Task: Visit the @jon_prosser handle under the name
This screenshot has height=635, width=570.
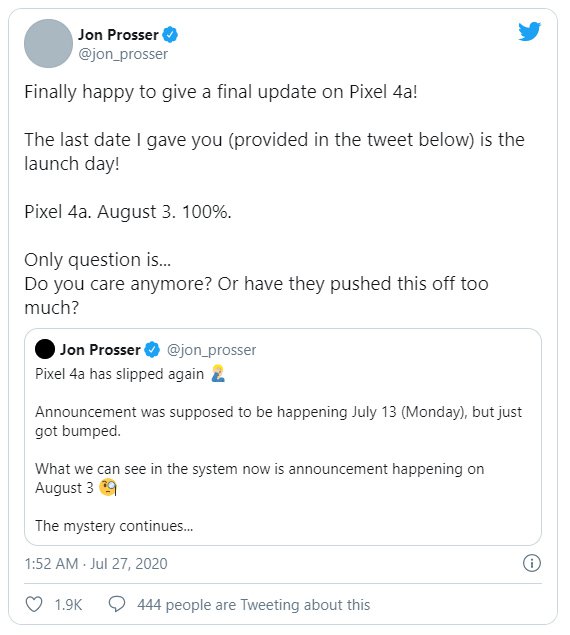Action: coord(123,54)
